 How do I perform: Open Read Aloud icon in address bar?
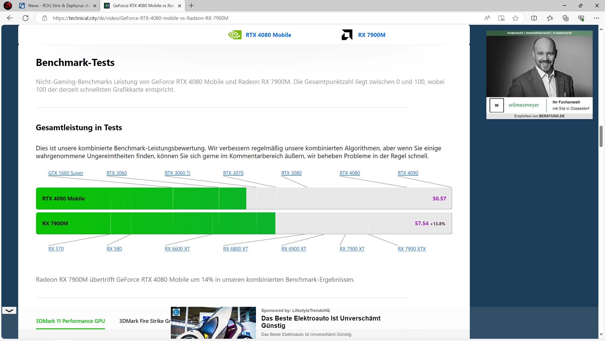(x=487, y=18)
